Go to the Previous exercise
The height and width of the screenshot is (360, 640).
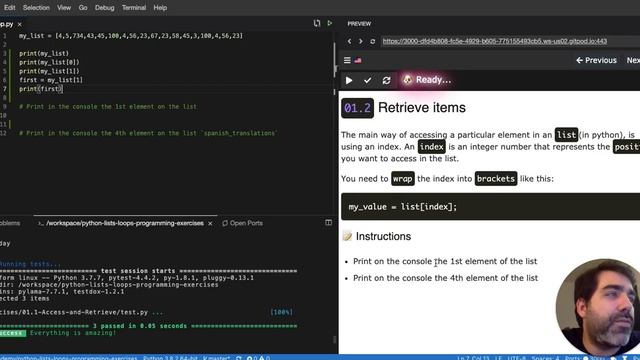point(596,60)
